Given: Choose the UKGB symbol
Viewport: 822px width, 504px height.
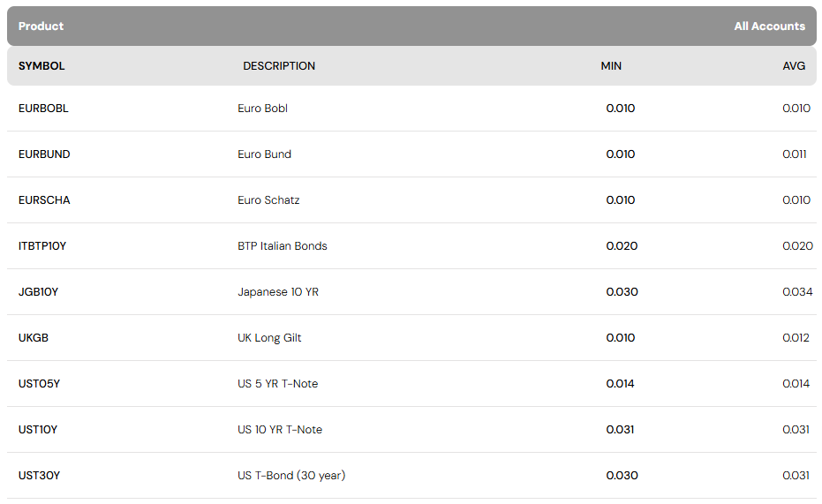Looking at the screenshot, I should point(34,338).
